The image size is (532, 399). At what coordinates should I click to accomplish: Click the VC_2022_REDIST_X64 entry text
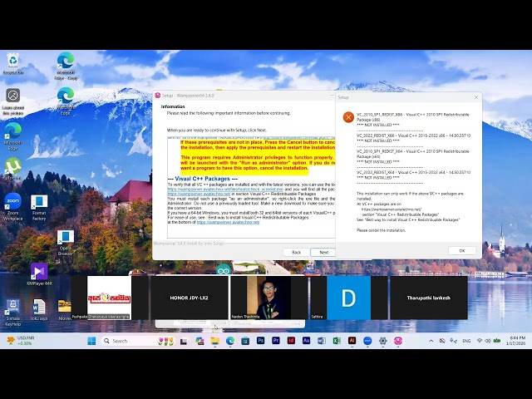(x=413, y=172)
